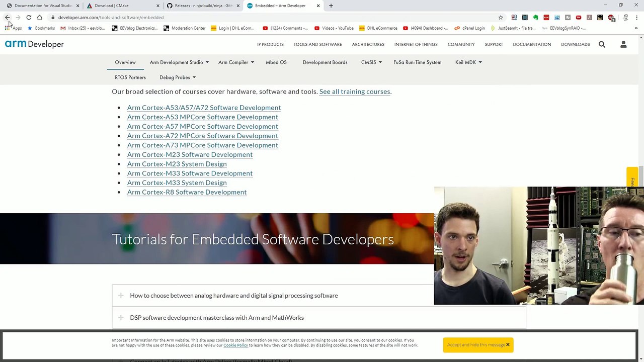Open the Mbed OS link

point(276,62)
